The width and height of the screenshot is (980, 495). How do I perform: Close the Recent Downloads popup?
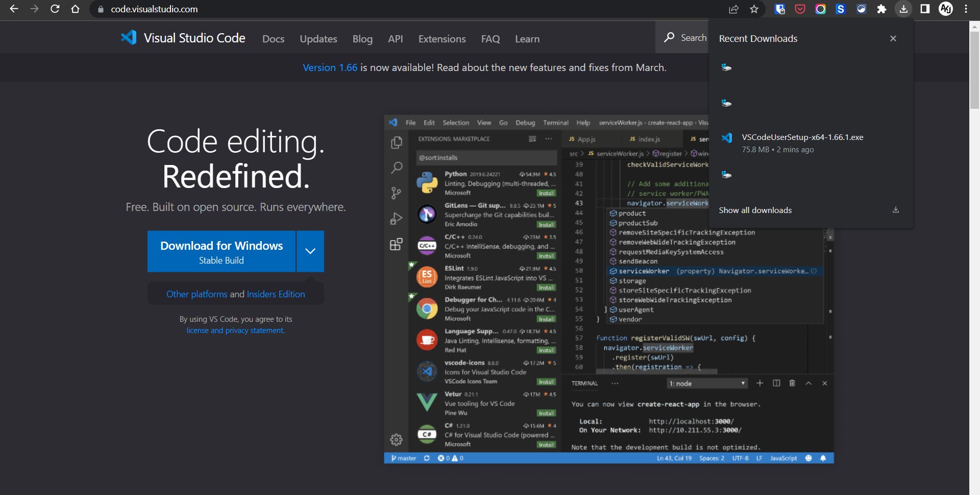click(x=893, y=38)
